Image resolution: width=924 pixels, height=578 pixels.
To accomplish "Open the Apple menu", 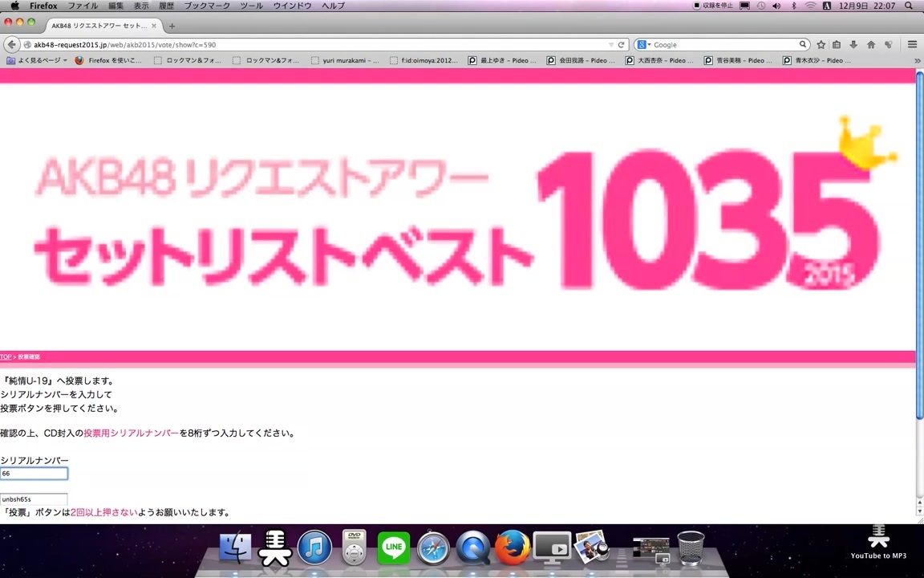I will [x=14, y=6].
